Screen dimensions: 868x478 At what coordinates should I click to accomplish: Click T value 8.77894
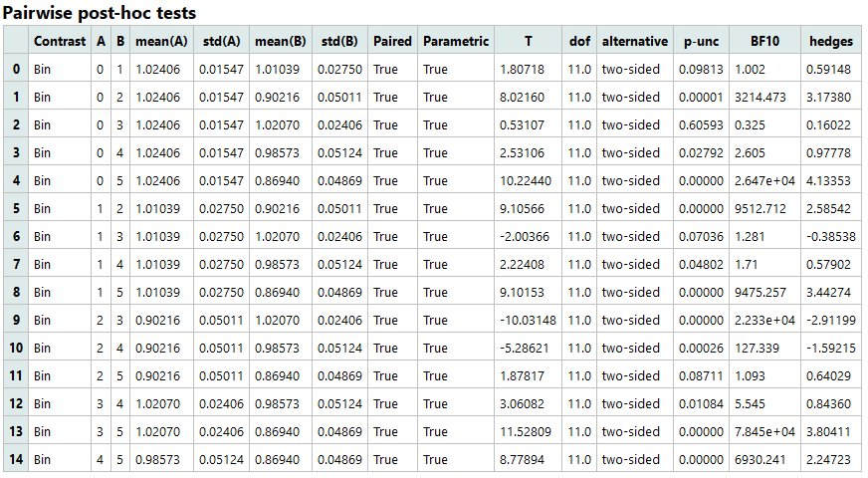pos(522,459)
